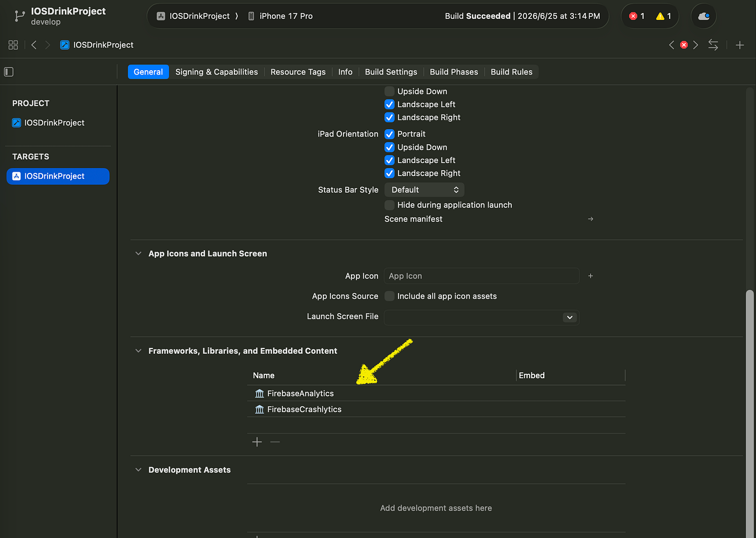Image resolution: width=756 pixels, height=538 pixels.
Task: Collapse Frameworks, Libraries, and Embedded Content section
Action: [x=138, y=351]
